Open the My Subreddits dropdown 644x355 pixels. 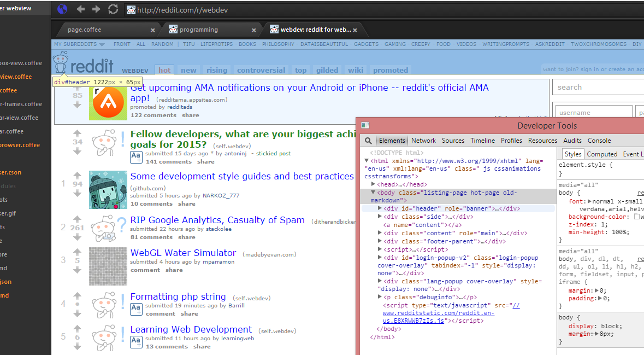pos(79,44)
